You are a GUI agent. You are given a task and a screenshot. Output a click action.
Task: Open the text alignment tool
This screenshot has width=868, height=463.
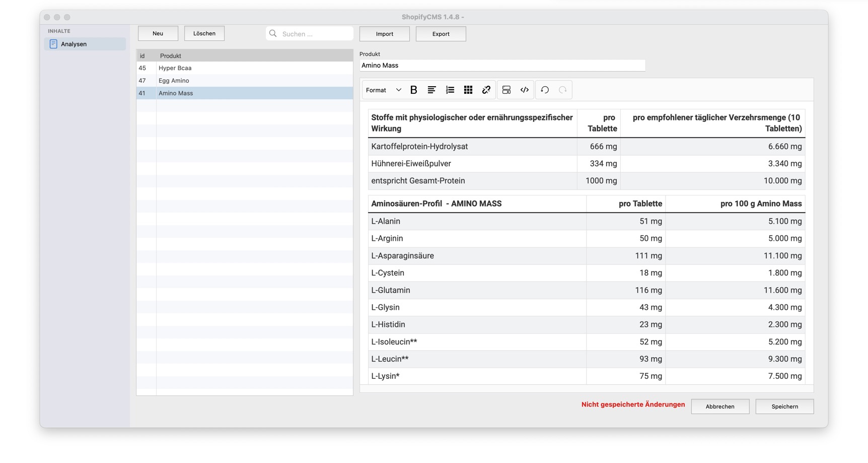point(431,90)
